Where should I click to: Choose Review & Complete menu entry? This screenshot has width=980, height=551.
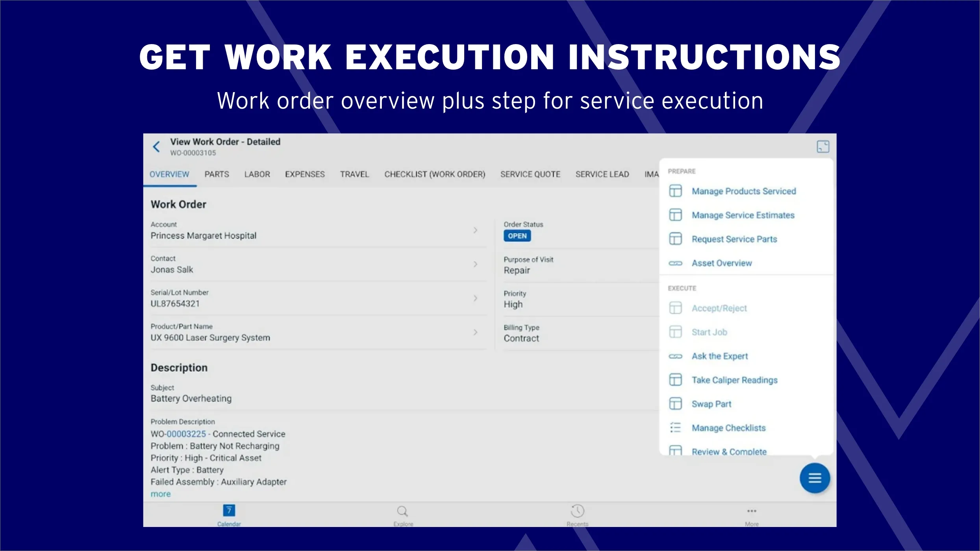729,451
